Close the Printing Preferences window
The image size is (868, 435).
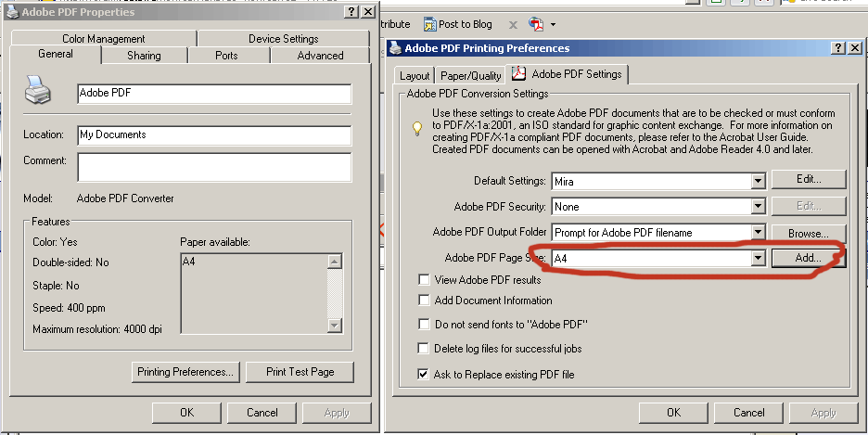[855, 48]
